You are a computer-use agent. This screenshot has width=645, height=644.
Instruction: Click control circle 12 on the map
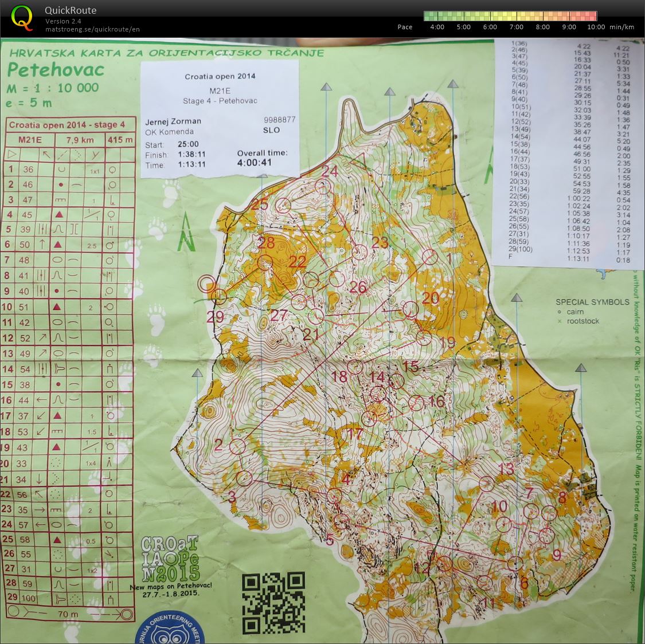coord(444,563)
